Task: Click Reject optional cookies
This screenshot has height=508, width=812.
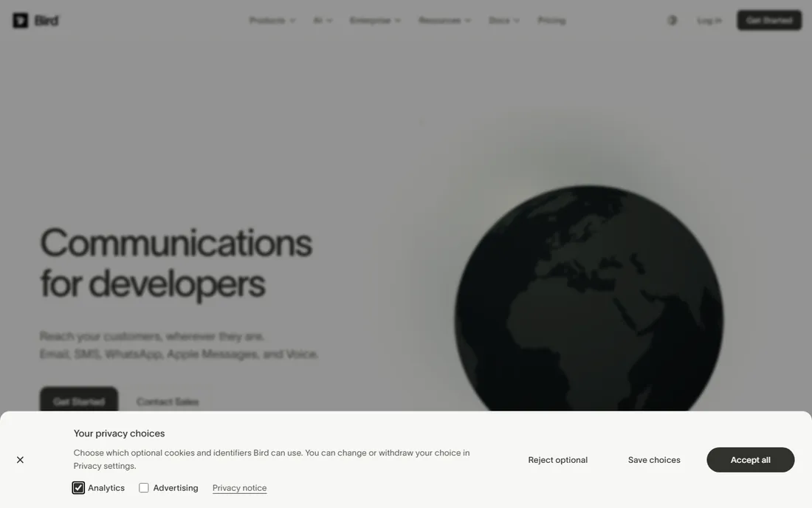Action: [x=558, y=460]
